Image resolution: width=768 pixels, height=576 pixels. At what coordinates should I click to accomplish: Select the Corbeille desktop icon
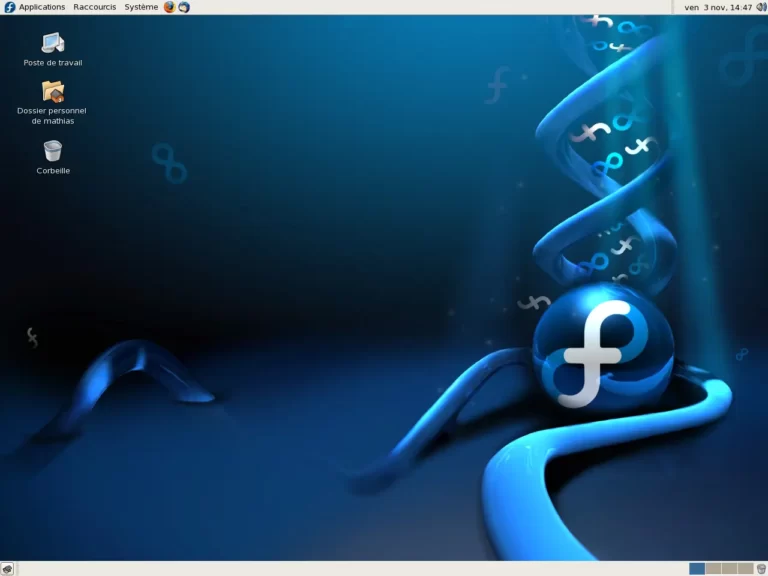[x=53, y=151]
